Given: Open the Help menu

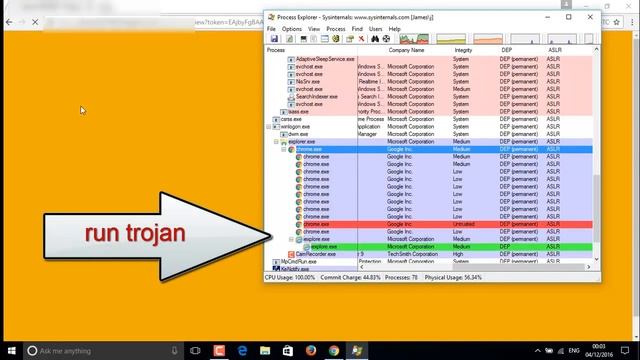Looking at the screenshot, I should pos(394,29).
